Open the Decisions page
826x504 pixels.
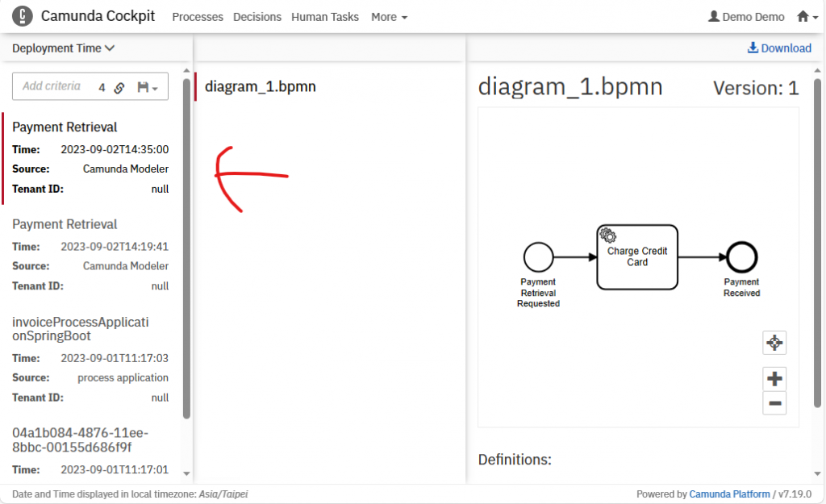pyautogui.click(x=257, y=17)
